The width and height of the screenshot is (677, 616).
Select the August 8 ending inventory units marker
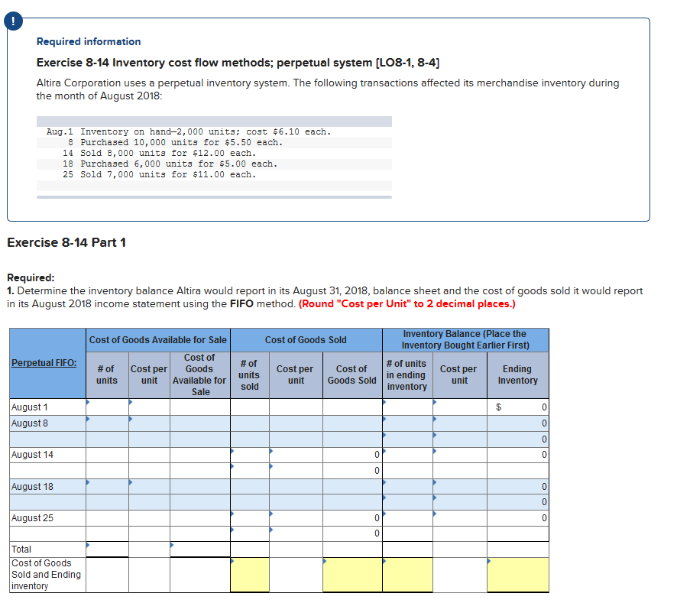point(384,419)
